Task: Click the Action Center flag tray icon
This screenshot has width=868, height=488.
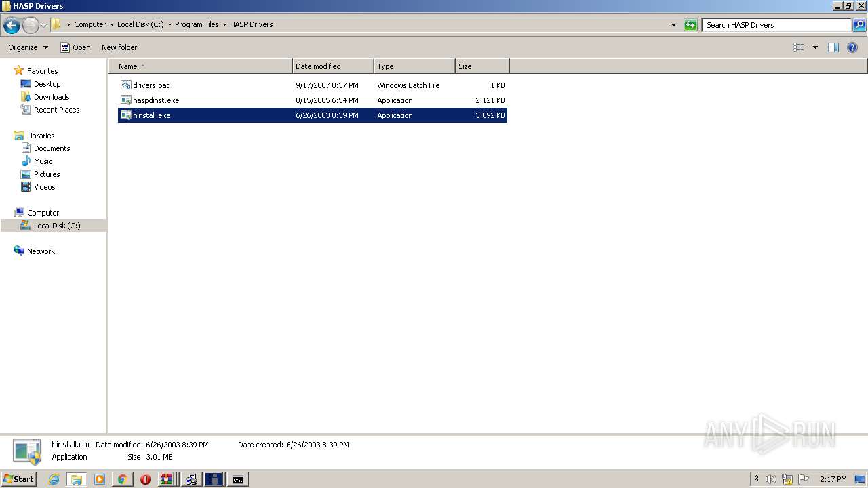Action: pos(803,479)
